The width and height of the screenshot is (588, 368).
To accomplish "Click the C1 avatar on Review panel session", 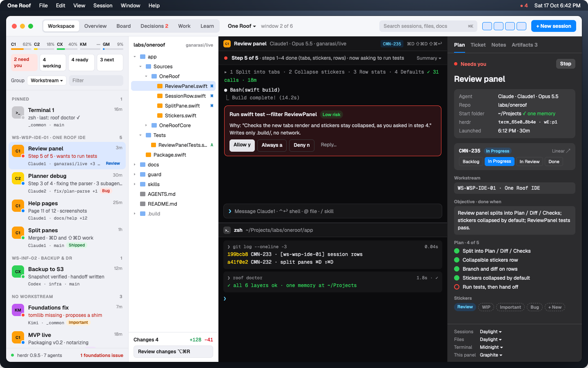I will coord(18,151).
